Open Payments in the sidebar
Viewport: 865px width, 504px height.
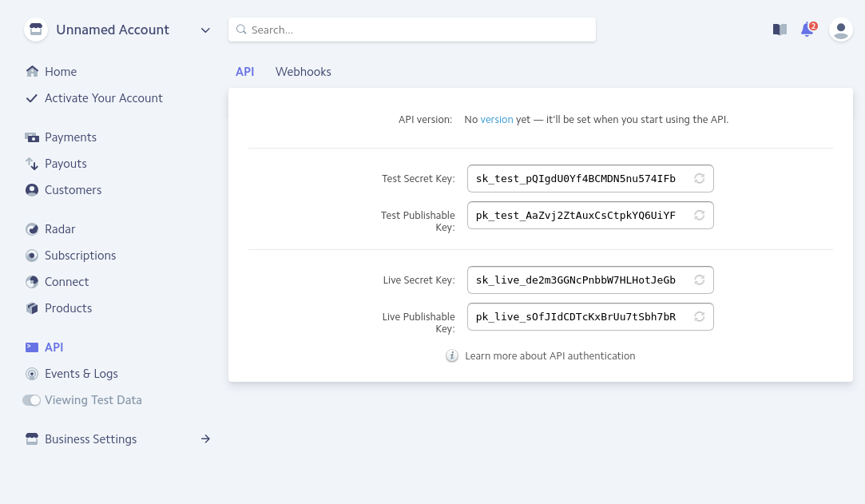point(70,137)
